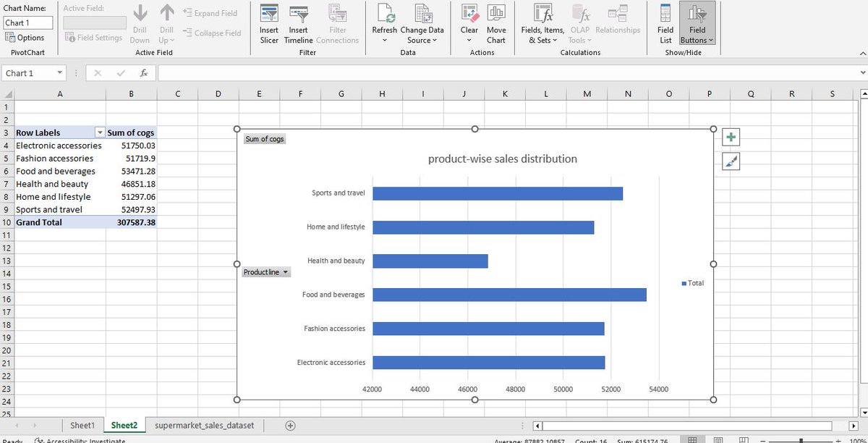Open supermarket_sales_dataset sheet tab
The height and width of the screenshot is (443, 868).
[x=205, y=426]
